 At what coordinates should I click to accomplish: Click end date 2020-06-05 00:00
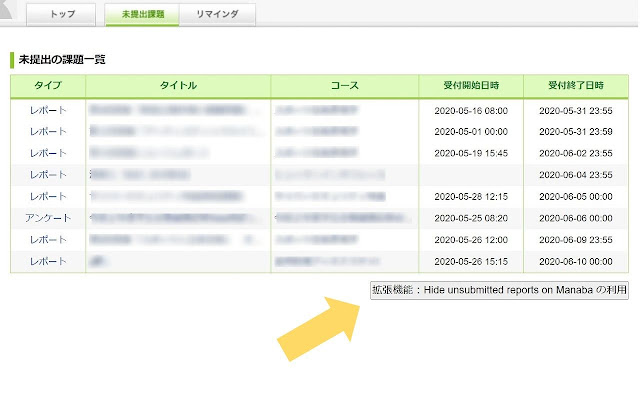pos(576,197)
